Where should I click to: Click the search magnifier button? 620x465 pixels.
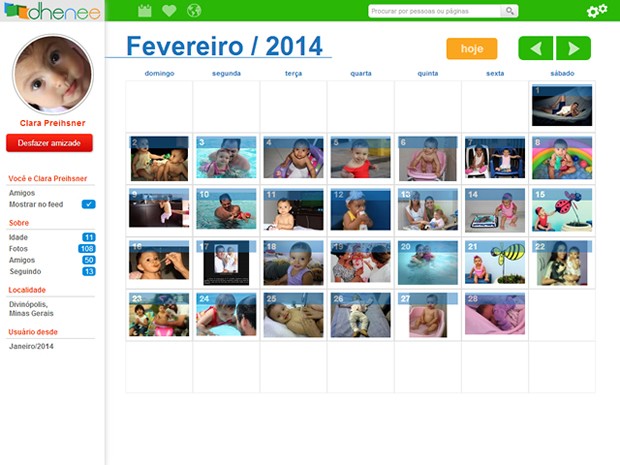(x=509, y=11)
